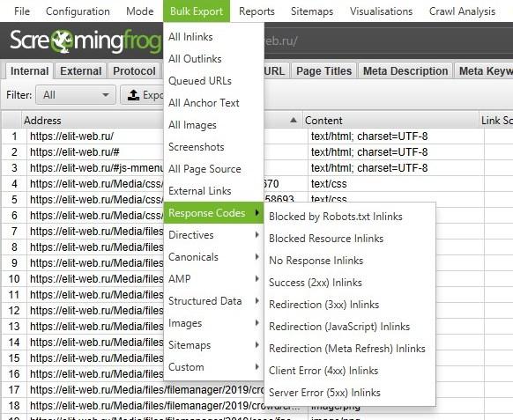Choose All Inlinks export
This screenshot has height=420, width=513.
pyautogui.click(x=213, y=37)
